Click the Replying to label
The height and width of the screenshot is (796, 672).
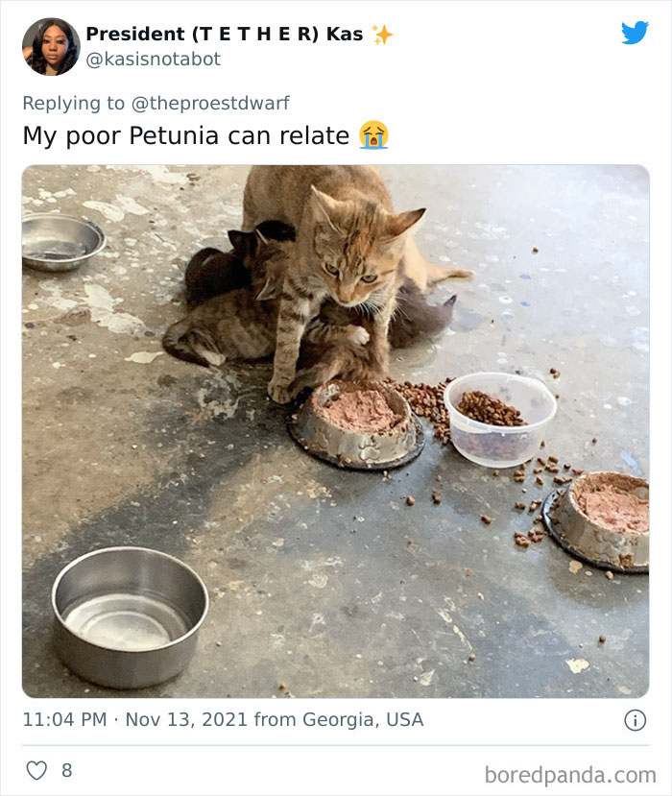[73, 103]
